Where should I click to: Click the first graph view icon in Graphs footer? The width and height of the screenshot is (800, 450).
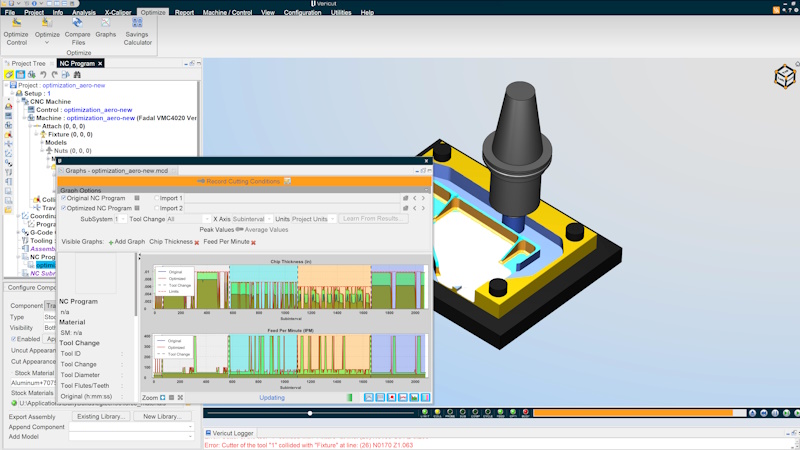click(369, 397)
